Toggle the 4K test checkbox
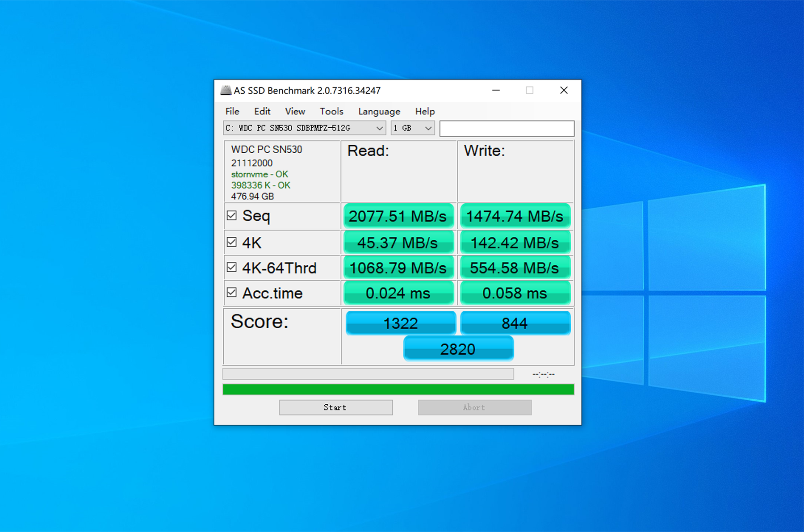The width and height of the screenshot is (804, 532). click(231, 242)
